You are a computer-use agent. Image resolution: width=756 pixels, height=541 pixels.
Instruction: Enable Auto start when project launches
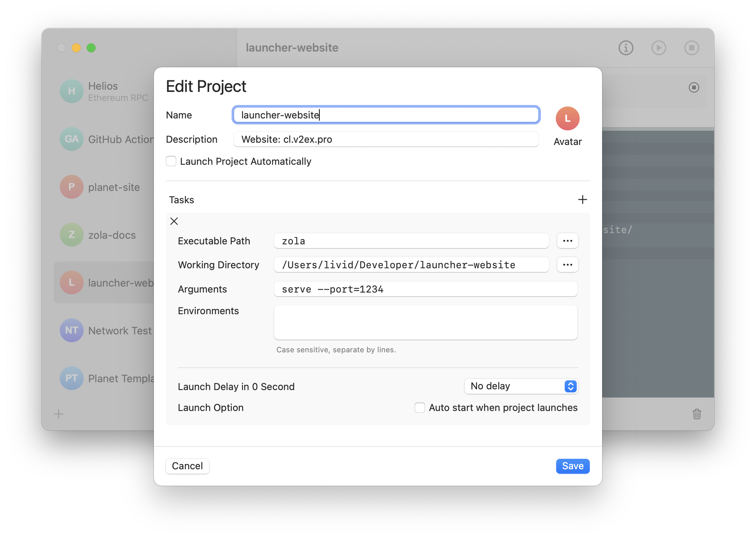pyautogui.click(x=419, y=408)
